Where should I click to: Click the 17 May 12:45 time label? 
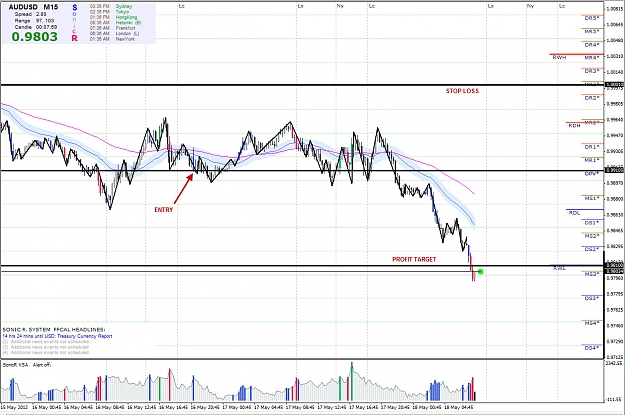pyautogui.click(x=332, y=407)
